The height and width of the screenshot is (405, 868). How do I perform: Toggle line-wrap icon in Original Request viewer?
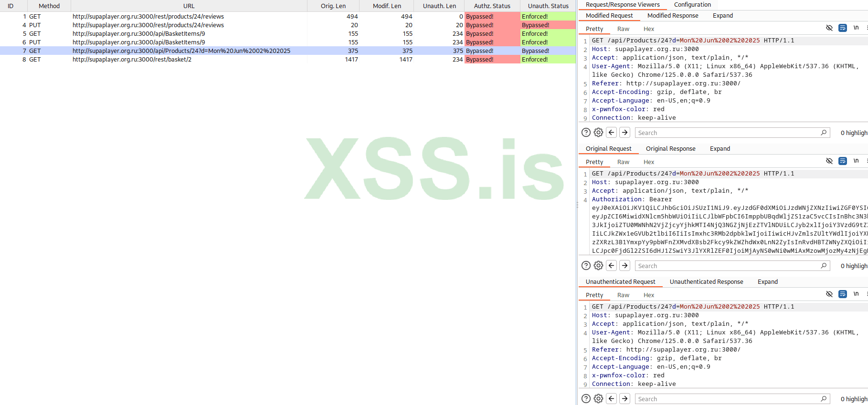pos(843,161)
